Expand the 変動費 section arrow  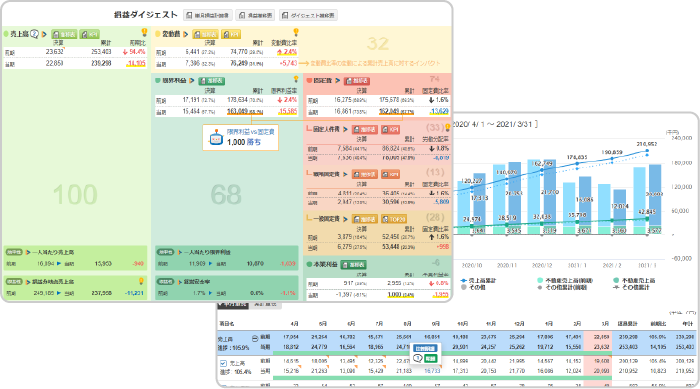185,34
